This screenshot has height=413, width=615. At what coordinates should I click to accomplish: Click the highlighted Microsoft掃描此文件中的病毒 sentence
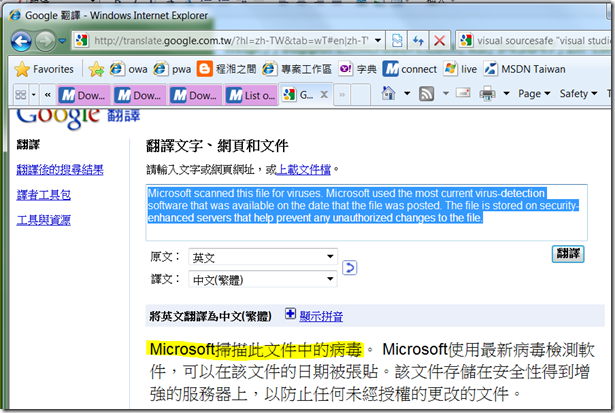(x=256, y=349)
